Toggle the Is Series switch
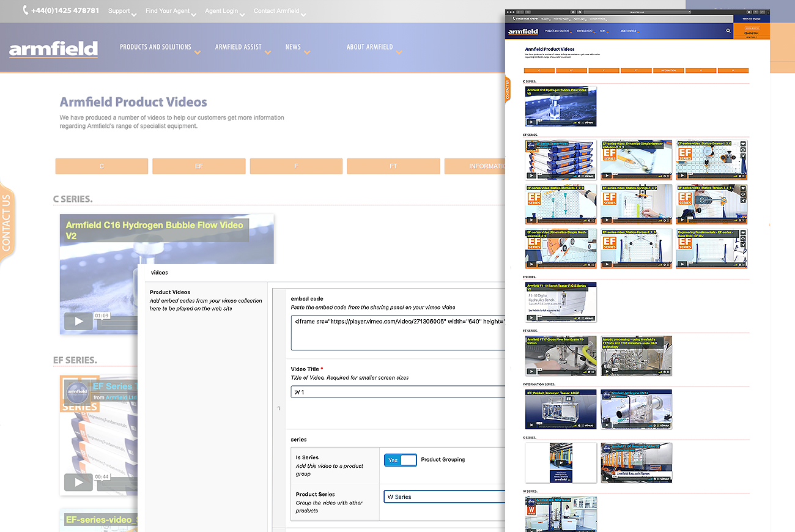Screen dimensions: 795x532 (401, 460)
